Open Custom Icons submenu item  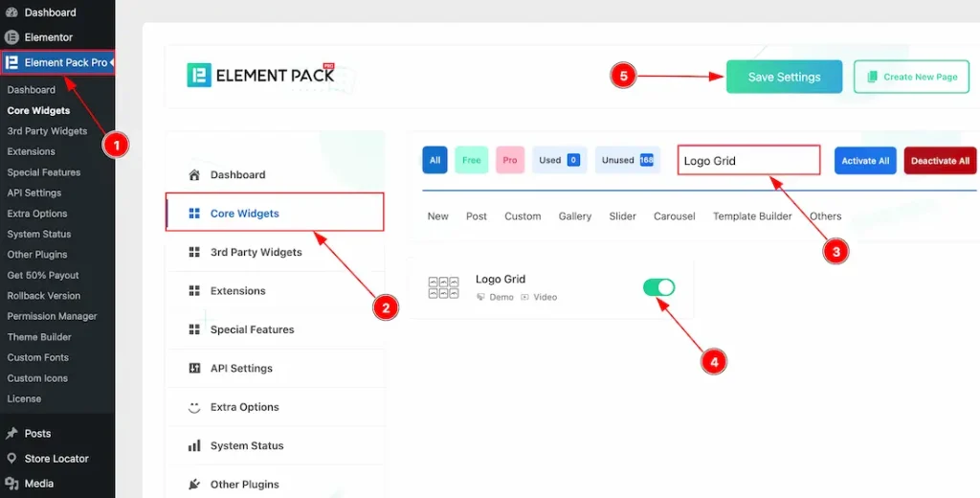(x=37, y=378)
